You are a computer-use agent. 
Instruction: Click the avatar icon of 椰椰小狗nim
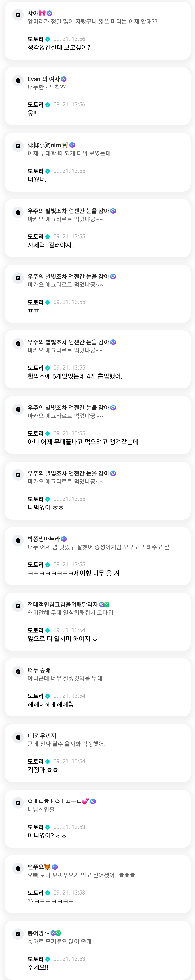18,146
